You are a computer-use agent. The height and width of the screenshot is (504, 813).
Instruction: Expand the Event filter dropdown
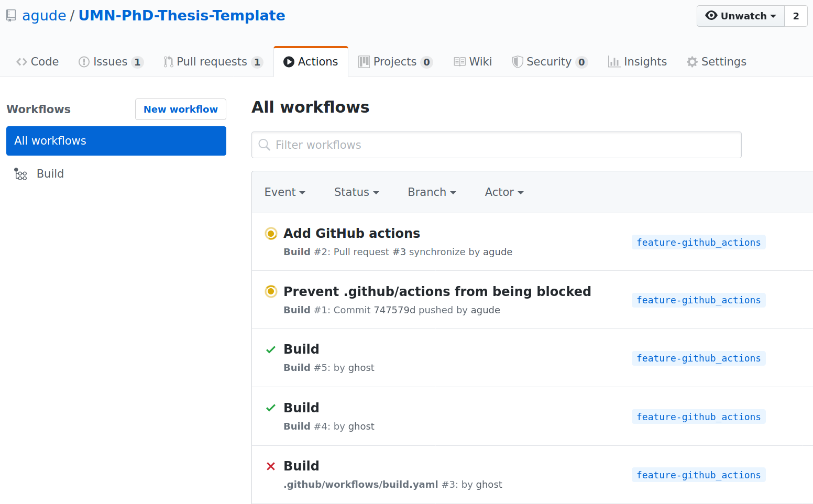(x=285, y=192)
